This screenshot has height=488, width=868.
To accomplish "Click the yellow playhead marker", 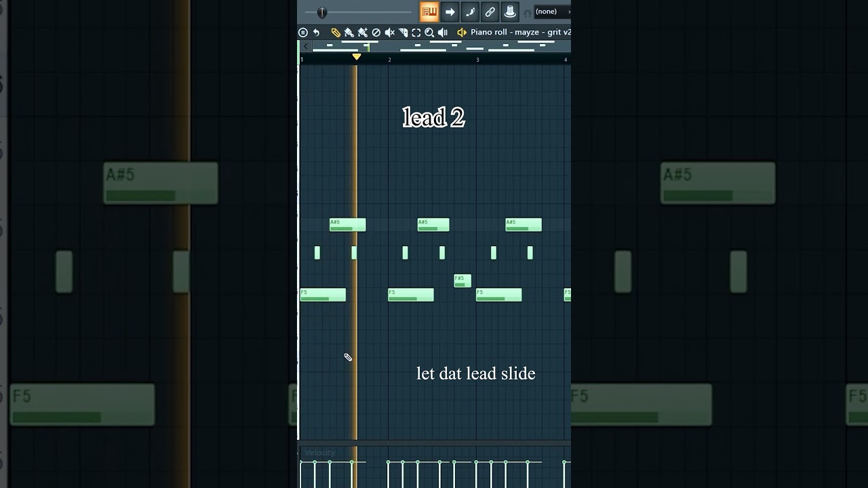I will pos(357,57).
